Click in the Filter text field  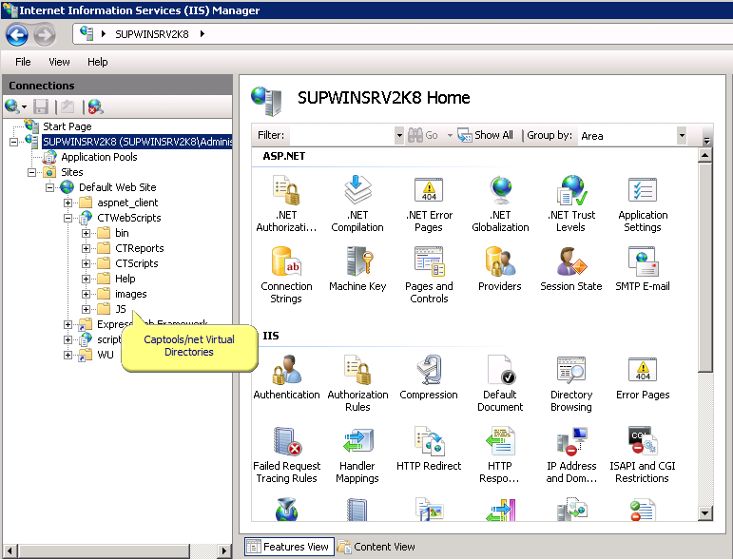[x=341, y=136]
